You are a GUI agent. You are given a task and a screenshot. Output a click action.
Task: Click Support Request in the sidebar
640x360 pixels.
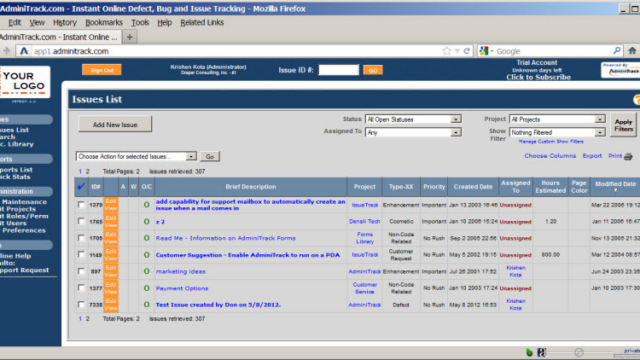[24, 270]
